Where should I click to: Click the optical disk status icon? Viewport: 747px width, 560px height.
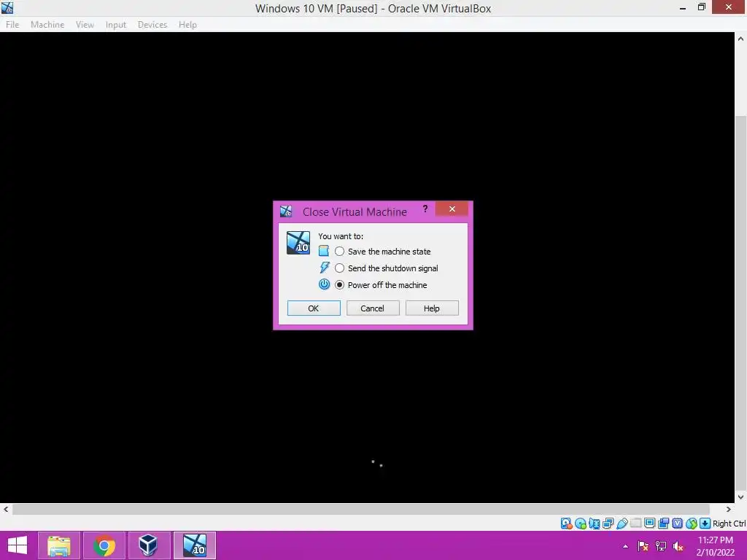click(x=580, y=524)
